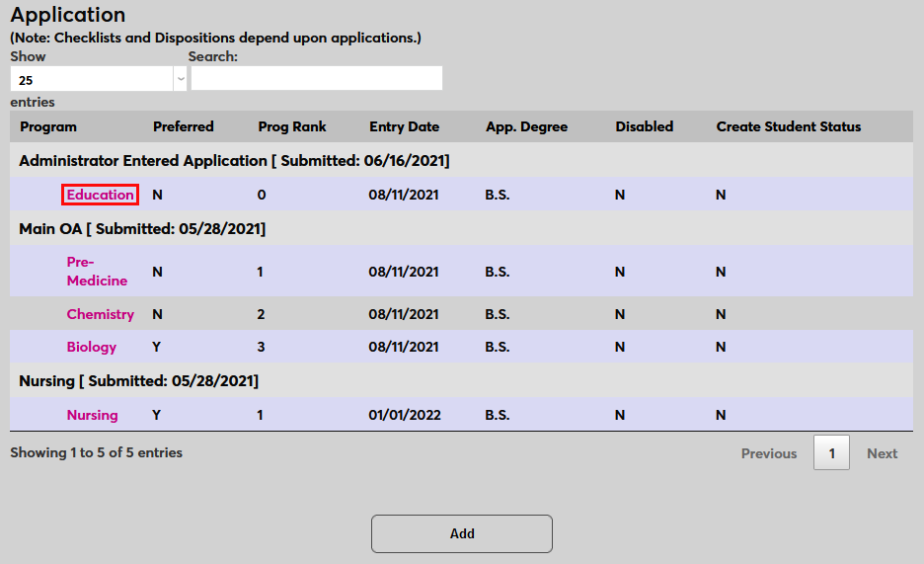Click the Application heading

[68, 15]
